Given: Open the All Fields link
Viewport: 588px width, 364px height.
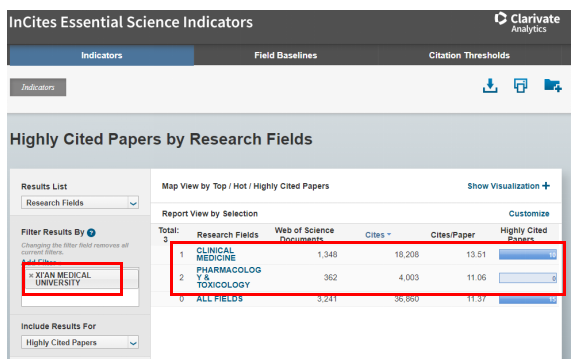Looking at the screenshot, I should click(x=219, y=299).
